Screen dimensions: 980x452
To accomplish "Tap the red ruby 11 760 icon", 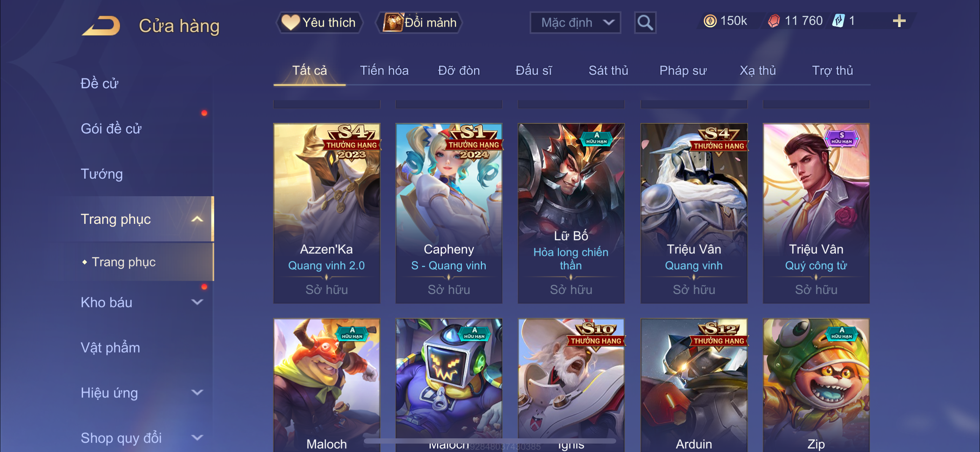I will (x=774, y=21).
